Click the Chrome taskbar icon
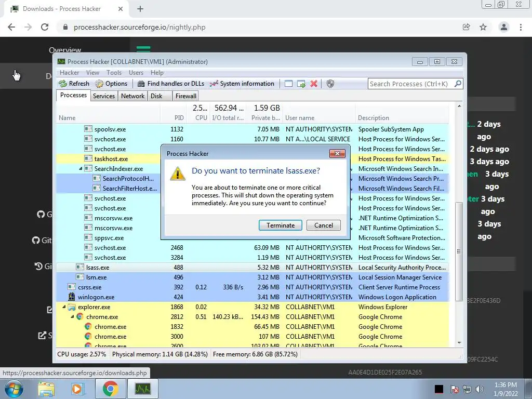Image resolution: width=532 pixels, height=399 pixels. pyautogui.click(x=110, y=389)
